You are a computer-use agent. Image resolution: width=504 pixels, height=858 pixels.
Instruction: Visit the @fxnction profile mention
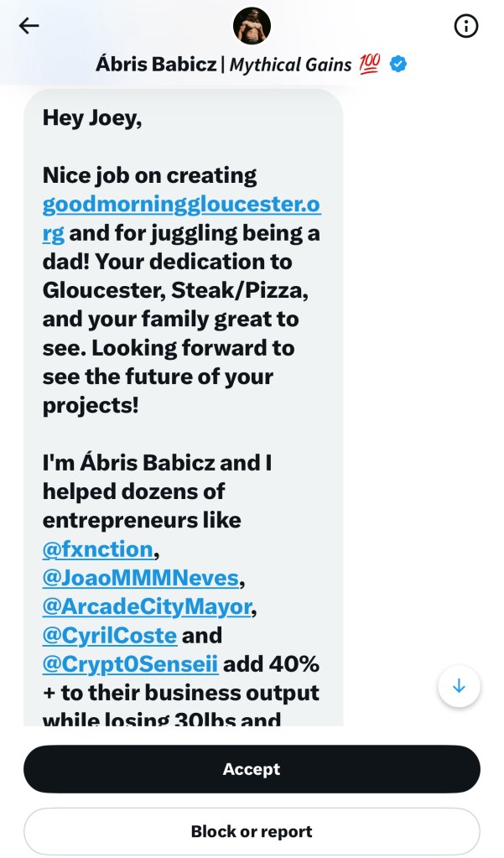(x=97, y=549)
